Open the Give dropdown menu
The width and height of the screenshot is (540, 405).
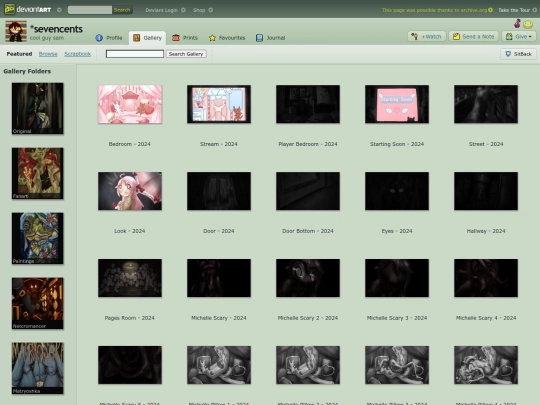[519, 36]
